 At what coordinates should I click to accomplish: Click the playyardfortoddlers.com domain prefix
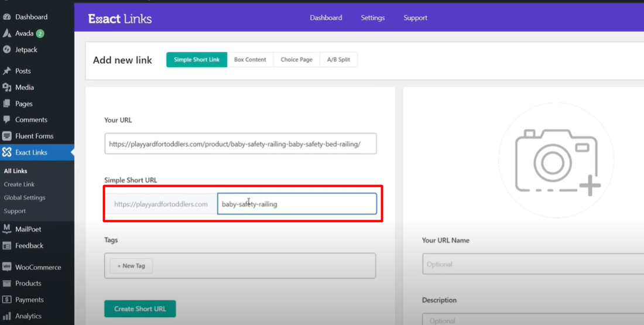point(161,204)
